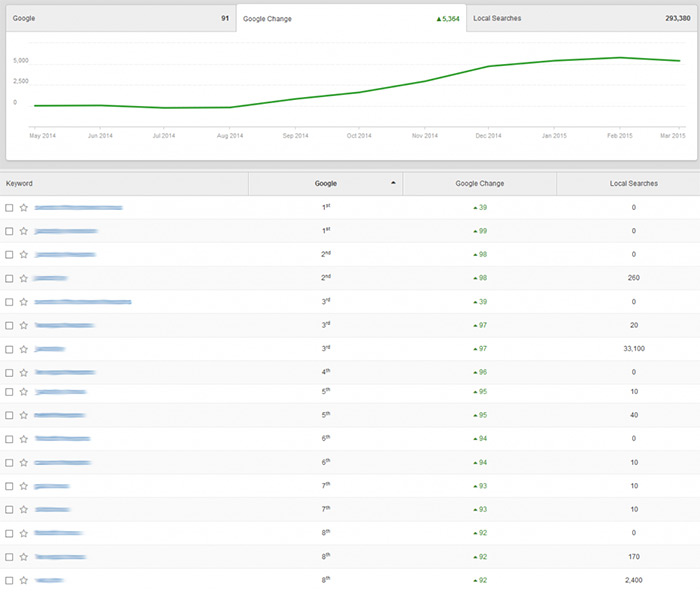Star the keyword with 2,400 local searches
The image size is (700, 592).
[x=23, y=580]
